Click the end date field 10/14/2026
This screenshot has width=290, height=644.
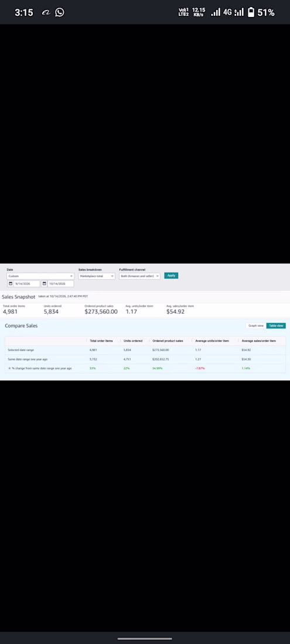[60, 284]
